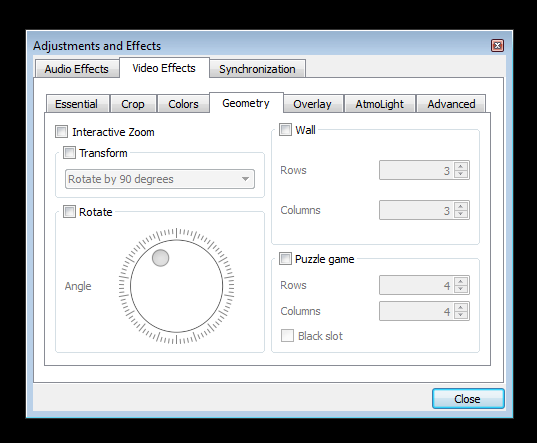Increase the Wall Columns value with up arrow

pos(461,206)
